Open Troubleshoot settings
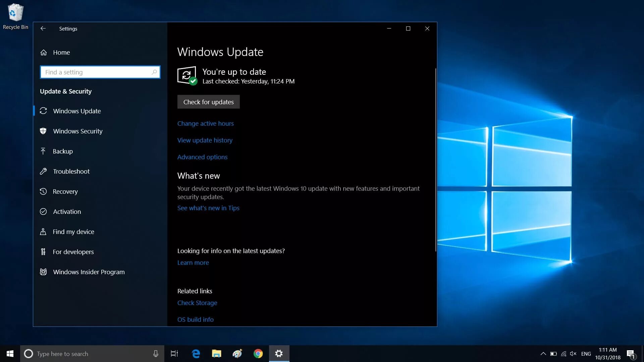The width and height of the screenshot is (644, 362). 71,171
